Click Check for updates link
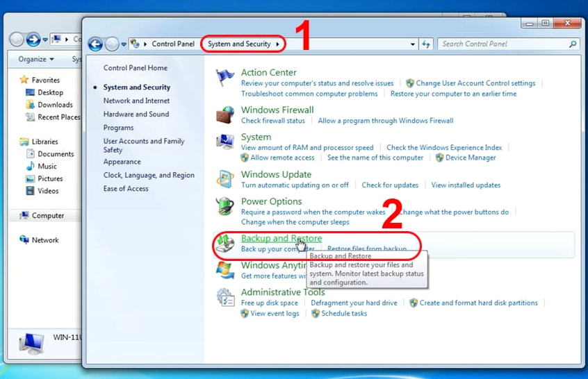588x379 pixels. point(390,185)
